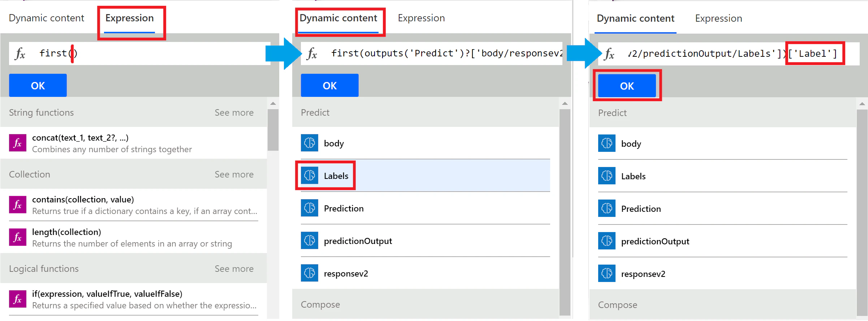Viewport: 868px width, 321px height.
Task: Click the middle panel expression input field
Action: click(432, 54)
